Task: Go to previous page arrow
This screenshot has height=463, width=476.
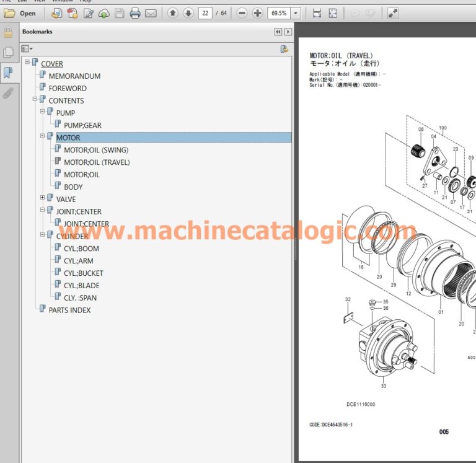Action: coord(173,13)
